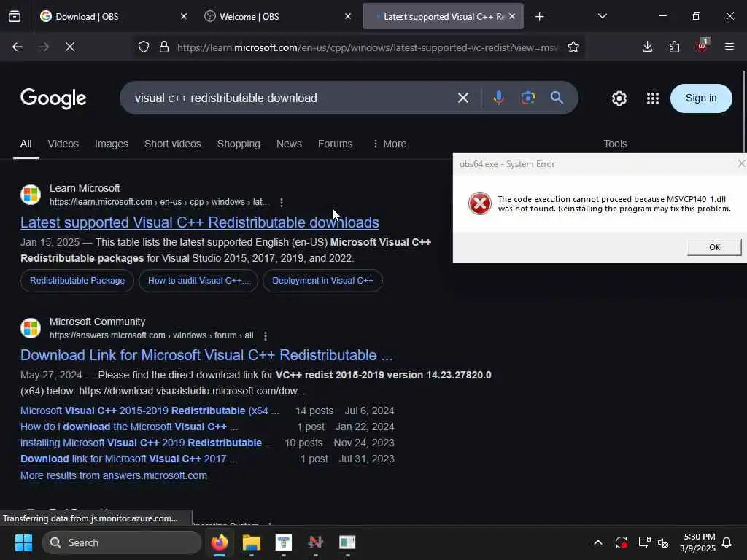Show Shopping search results
747x560 pixels.
[x=239, y=144]
